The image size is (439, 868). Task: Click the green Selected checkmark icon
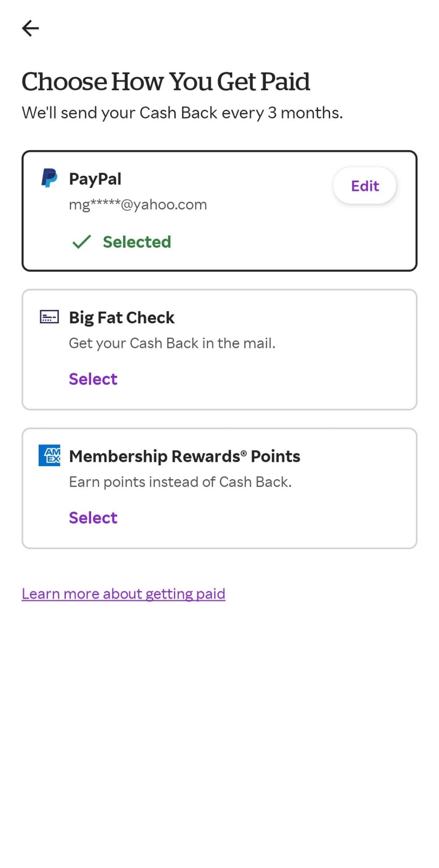pos(82,242)
